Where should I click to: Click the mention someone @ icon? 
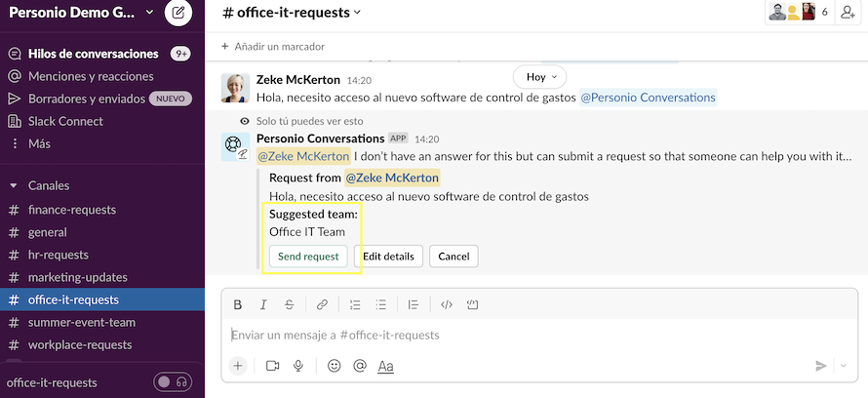(360, 366)
